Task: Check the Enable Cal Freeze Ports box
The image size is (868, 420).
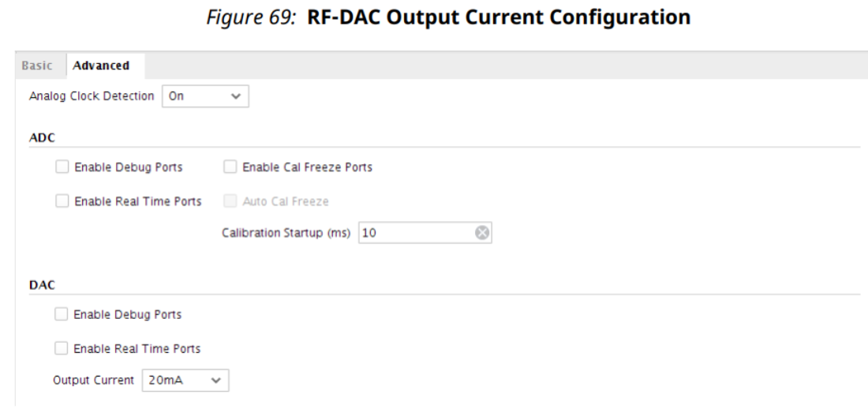Action: pos(230,167)
